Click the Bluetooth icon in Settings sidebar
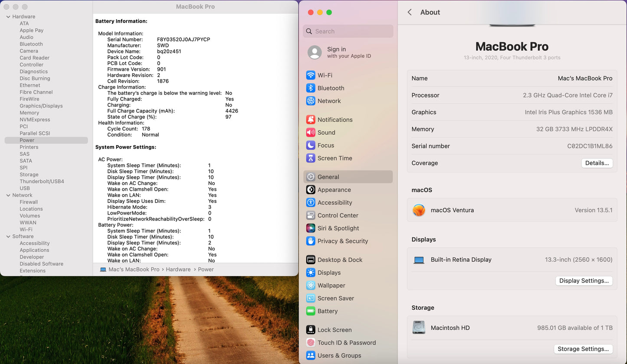This screenshot has height=364, width=627. (311, 88)
